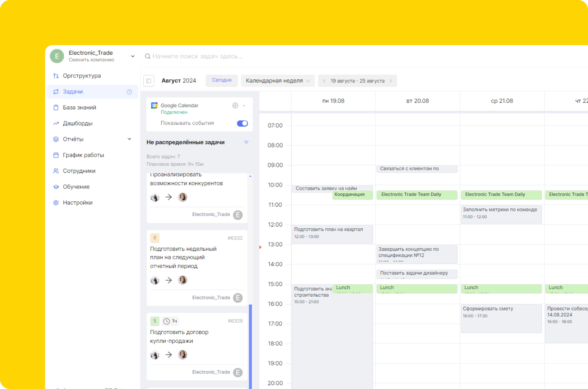Image resolution: width=588 pixels, height=389 pixels.
Task: Click priority badge 5 on task #6329
Action: [x=155, y=321]
